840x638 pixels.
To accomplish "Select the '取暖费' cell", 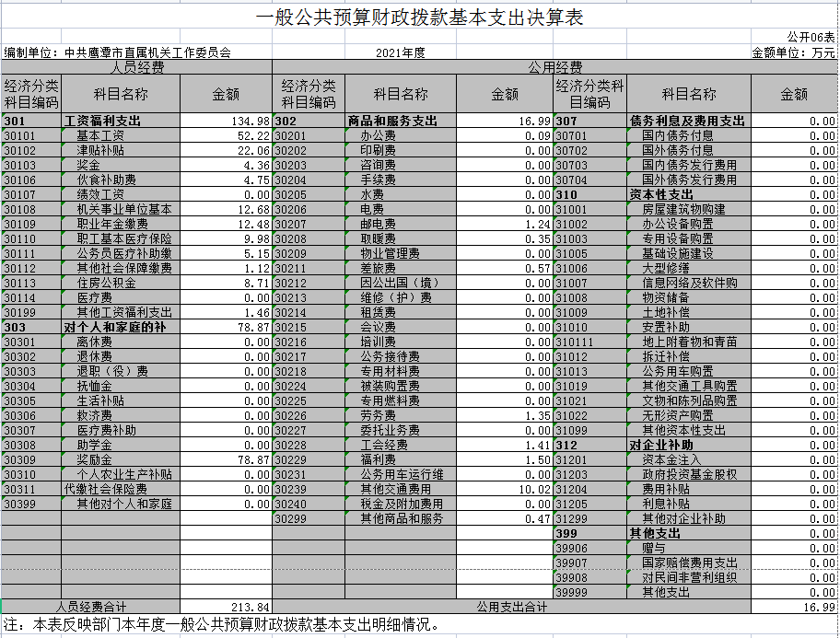I will pos(401,238).
